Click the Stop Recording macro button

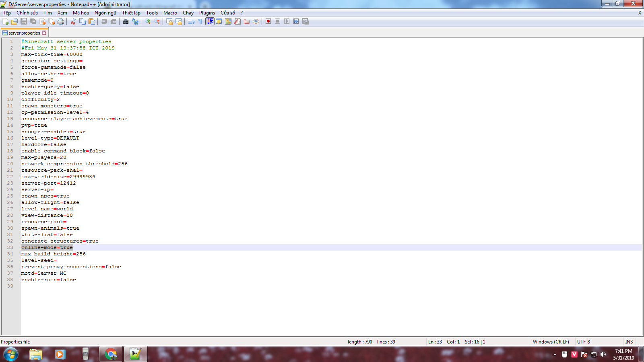(x=278, y=21)
